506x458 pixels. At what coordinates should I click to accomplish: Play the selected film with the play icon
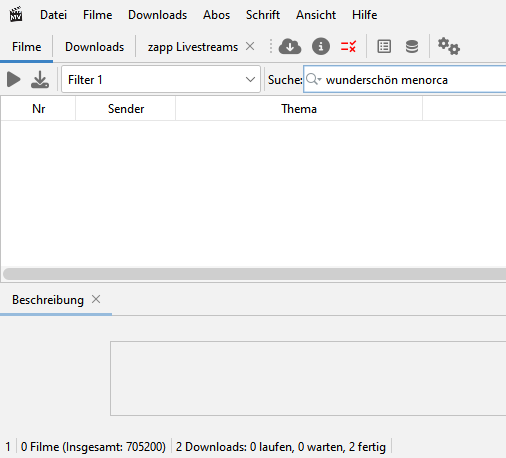pyautogui.click(x=13, y=80)
